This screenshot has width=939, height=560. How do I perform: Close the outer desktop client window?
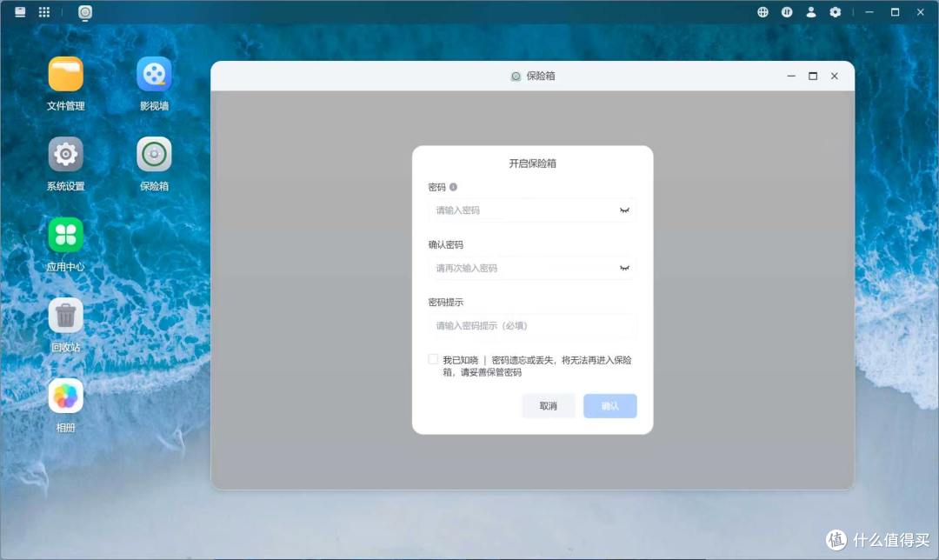pos(921,12)
